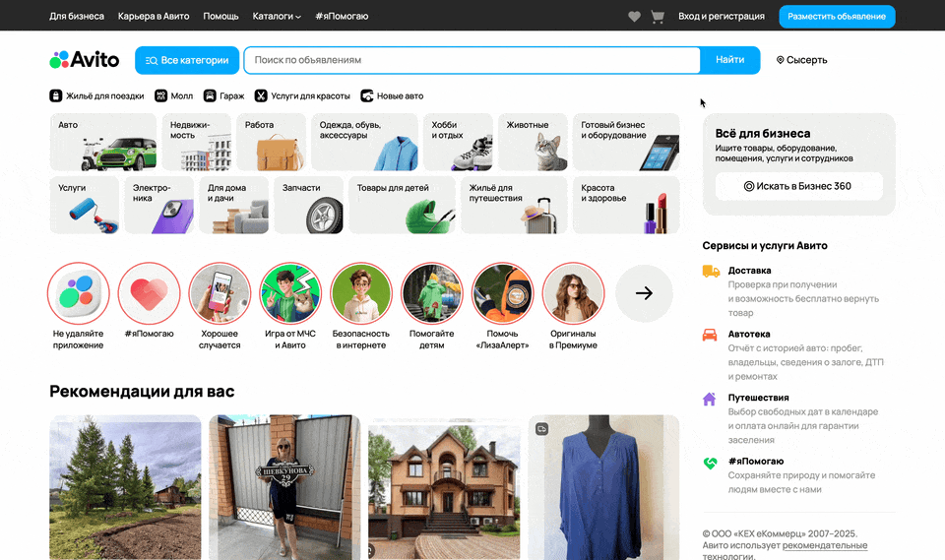Focus the Поиск по объявлениям field

point(472,60)
